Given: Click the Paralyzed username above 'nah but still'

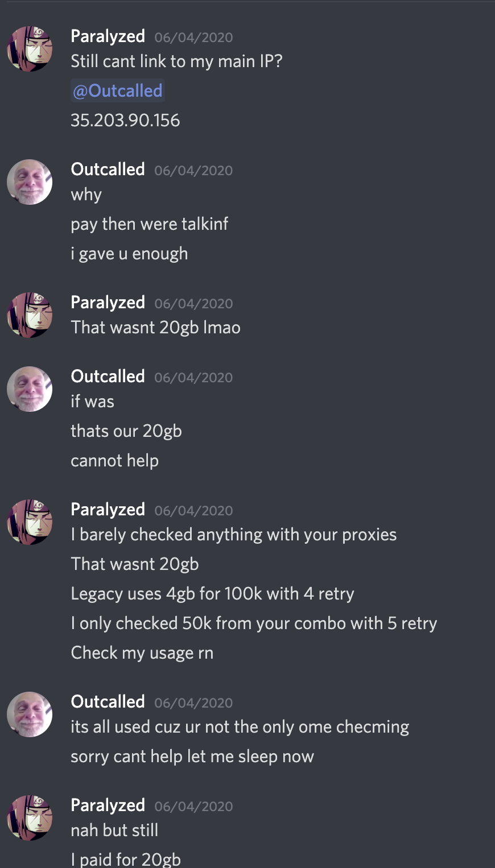Looking at the screenshot, I should (x=108, y=805).
